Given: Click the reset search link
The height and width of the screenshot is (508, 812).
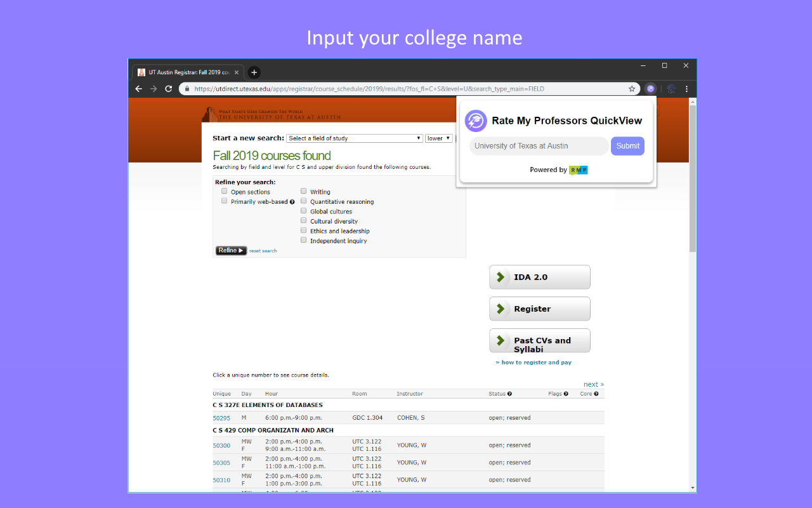Looking at the screenshot, I should [x=263, y=251].
